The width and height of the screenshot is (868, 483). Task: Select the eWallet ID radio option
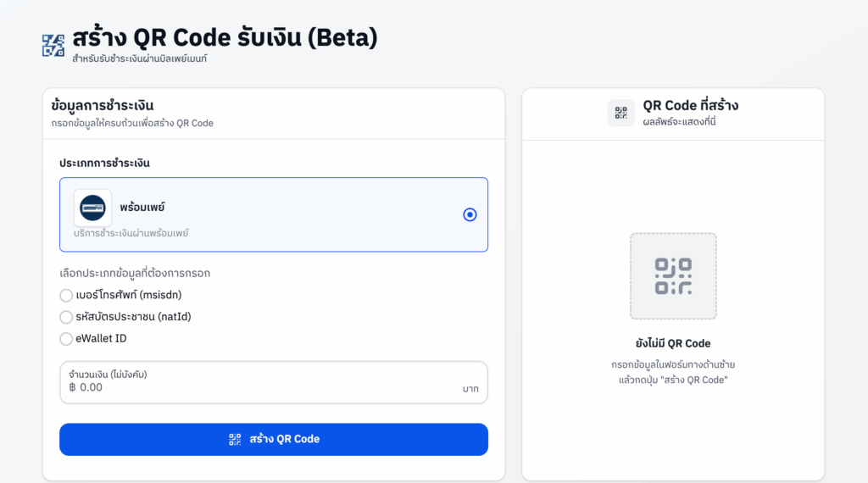point(66,339)
